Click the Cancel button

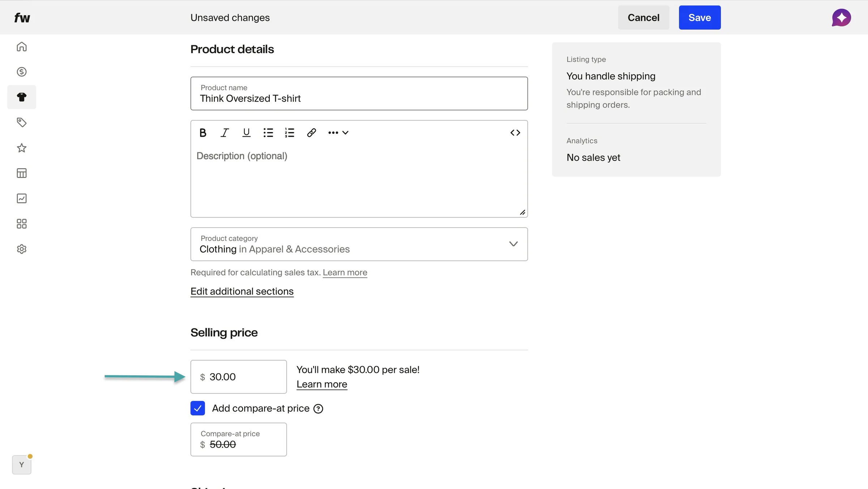point(643,17)
